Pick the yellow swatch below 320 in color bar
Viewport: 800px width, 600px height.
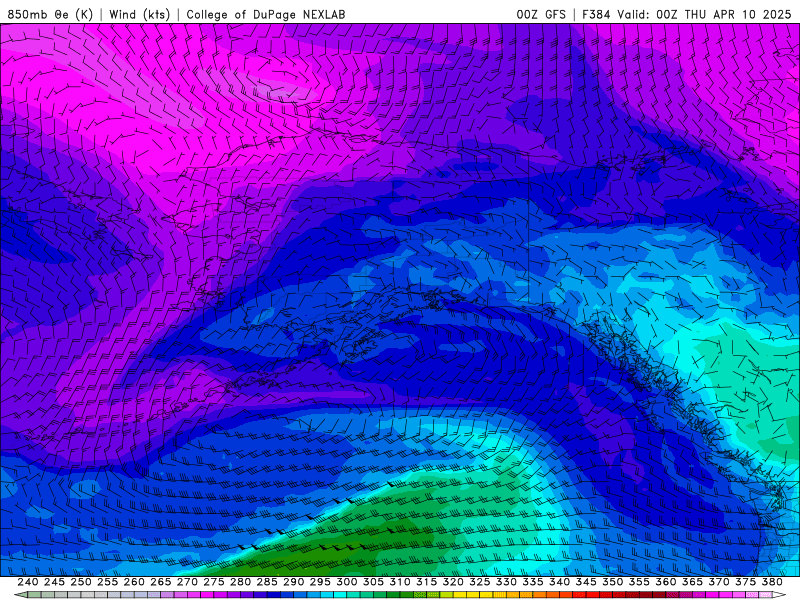(460, 595)
